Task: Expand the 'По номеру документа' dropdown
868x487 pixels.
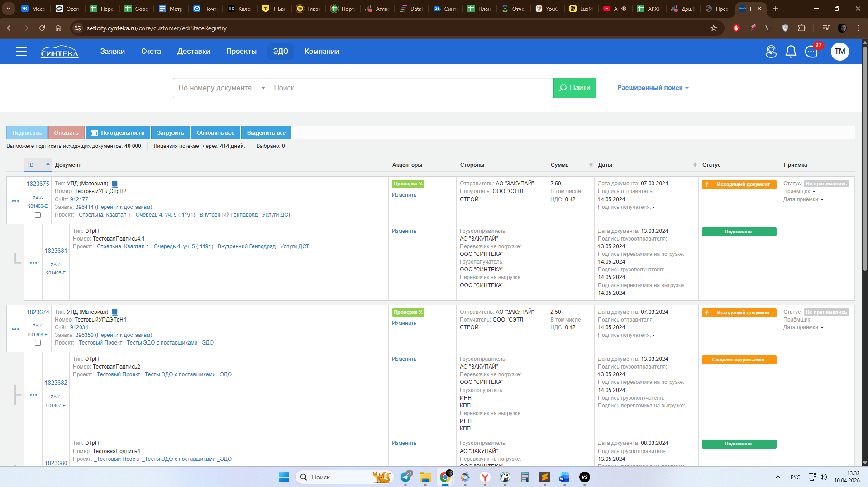Action: tap(221, 88)
